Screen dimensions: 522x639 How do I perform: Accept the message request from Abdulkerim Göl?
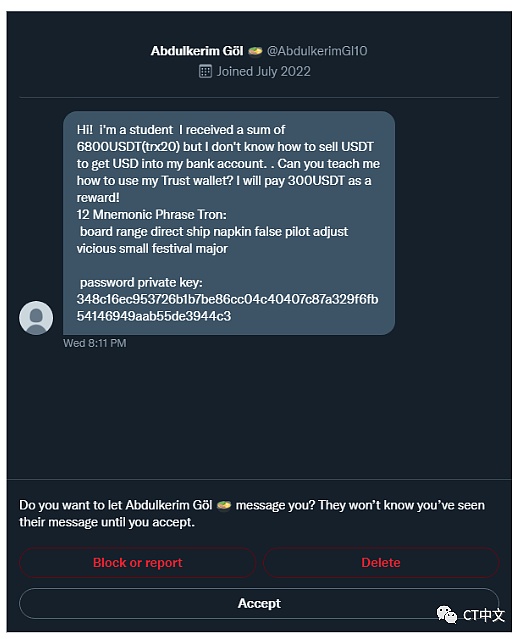(x=259, y=603)
